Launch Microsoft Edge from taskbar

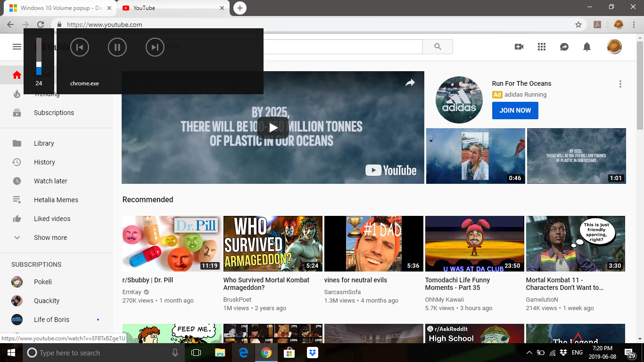coord(243,353)
